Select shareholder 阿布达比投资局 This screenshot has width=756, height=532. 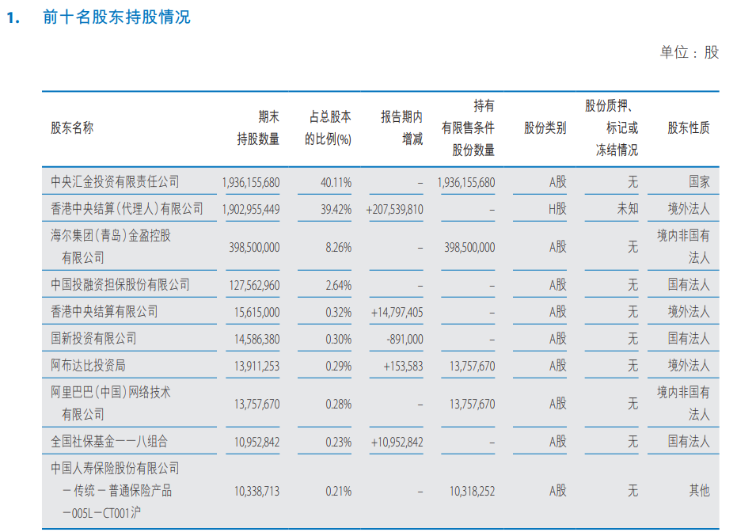tap(88, 366)
